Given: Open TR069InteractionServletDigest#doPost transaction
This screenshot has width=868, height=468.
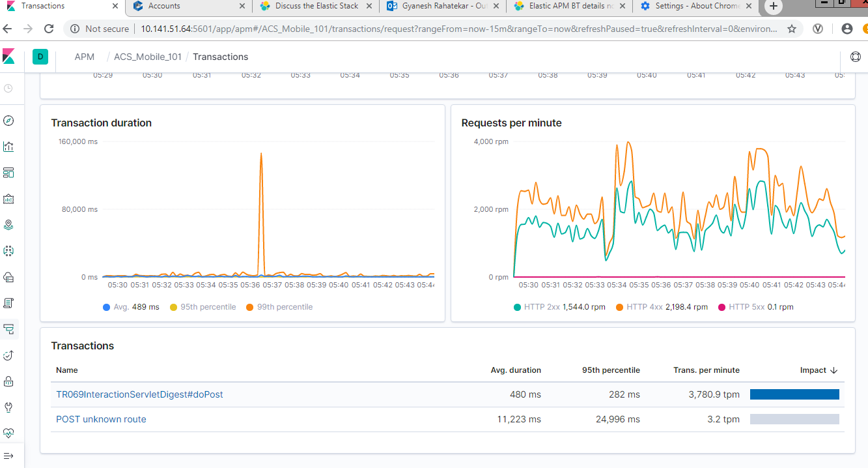Looking at the screenshot, I should 139,394.
